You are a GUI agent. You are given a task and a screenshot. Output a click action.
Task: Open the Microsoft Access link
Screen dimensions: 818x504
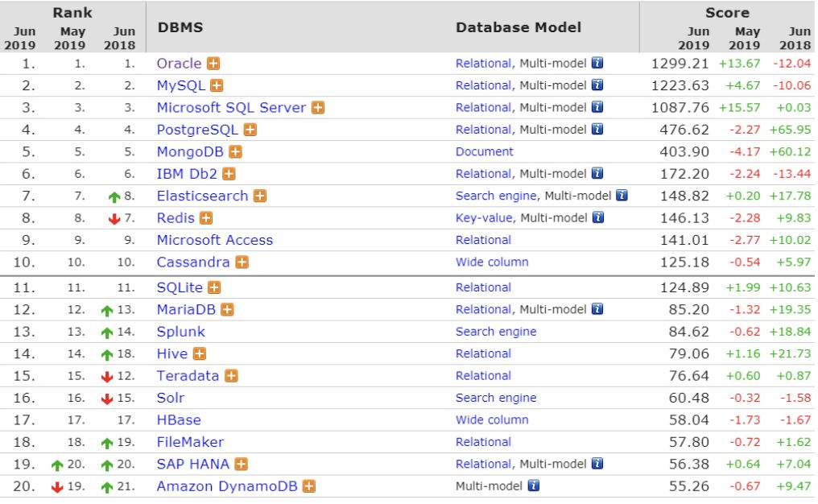215,240
